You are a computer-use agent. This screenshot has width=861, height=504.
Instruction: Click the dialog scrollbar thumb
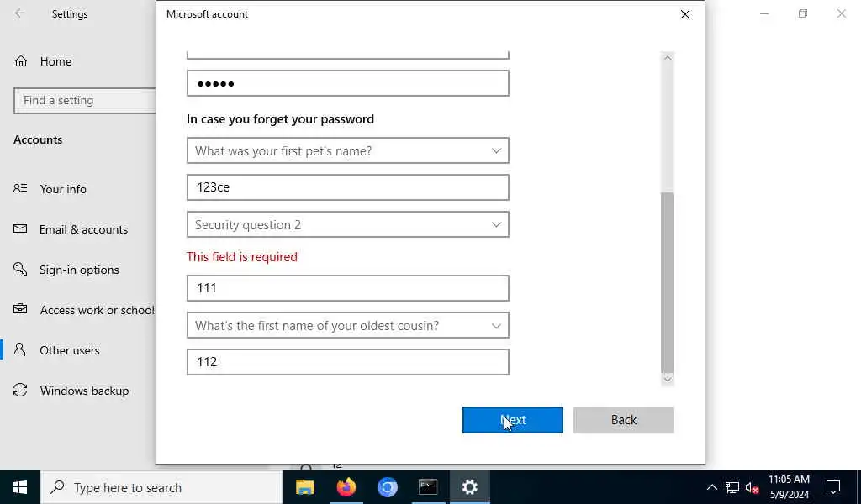click(x=667, y=282)
